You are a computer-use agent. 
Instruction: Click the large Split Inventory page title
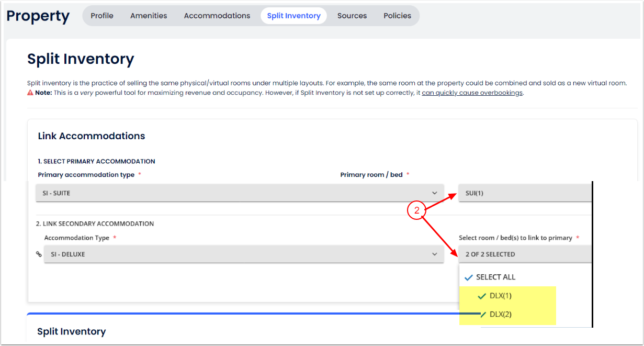[81, 59]
